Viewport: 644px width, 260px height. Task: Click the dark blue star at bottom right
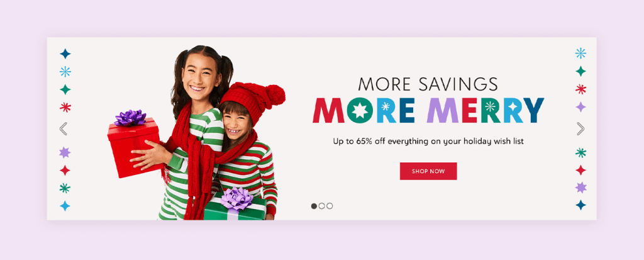[580, 205]
